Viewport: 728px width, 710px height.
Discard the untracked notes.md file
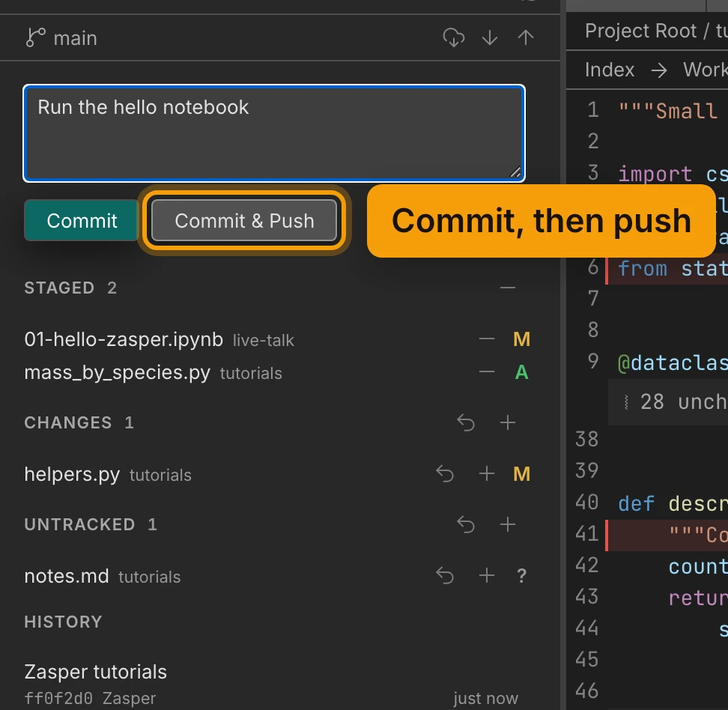point(445,576)
